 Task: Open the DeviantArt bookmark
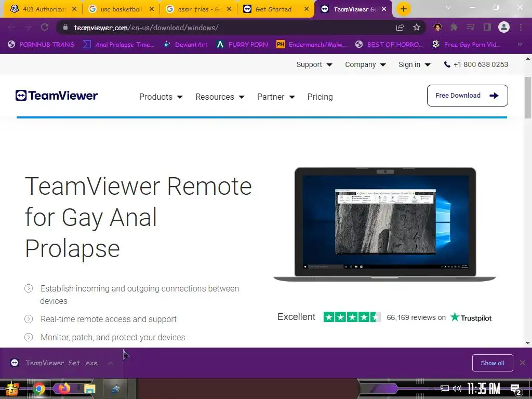(185, 45)
